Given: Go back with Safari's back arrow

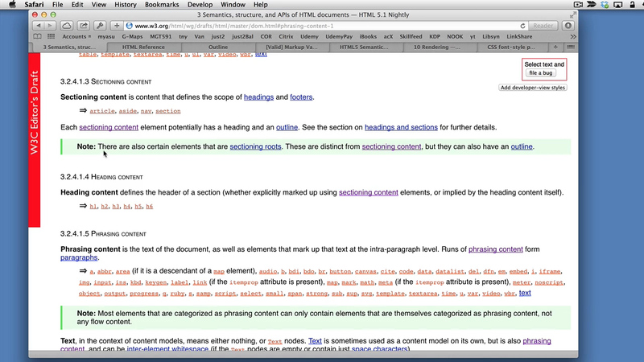Looking at the screenshot, I should coord(38,26).
